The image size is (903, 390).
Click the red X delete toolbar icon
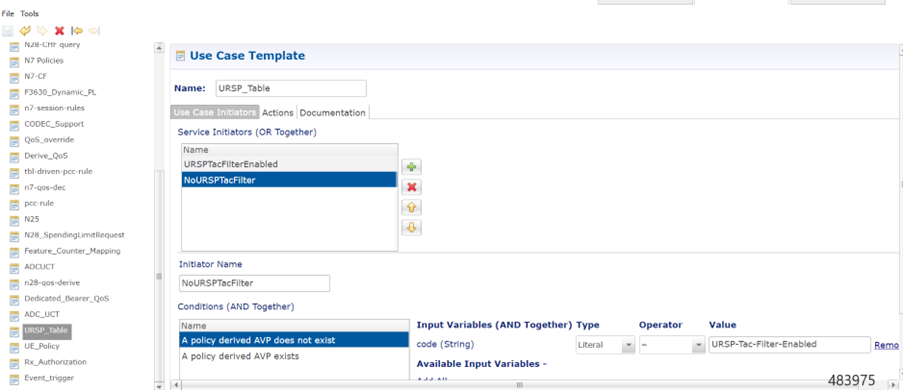(59, 31)
